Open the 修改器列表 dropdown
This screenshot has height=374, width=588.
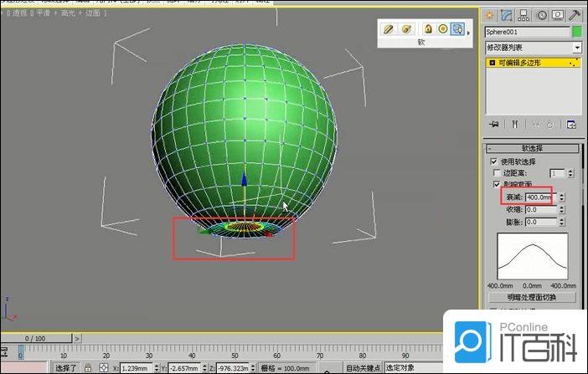coord(534,48)
